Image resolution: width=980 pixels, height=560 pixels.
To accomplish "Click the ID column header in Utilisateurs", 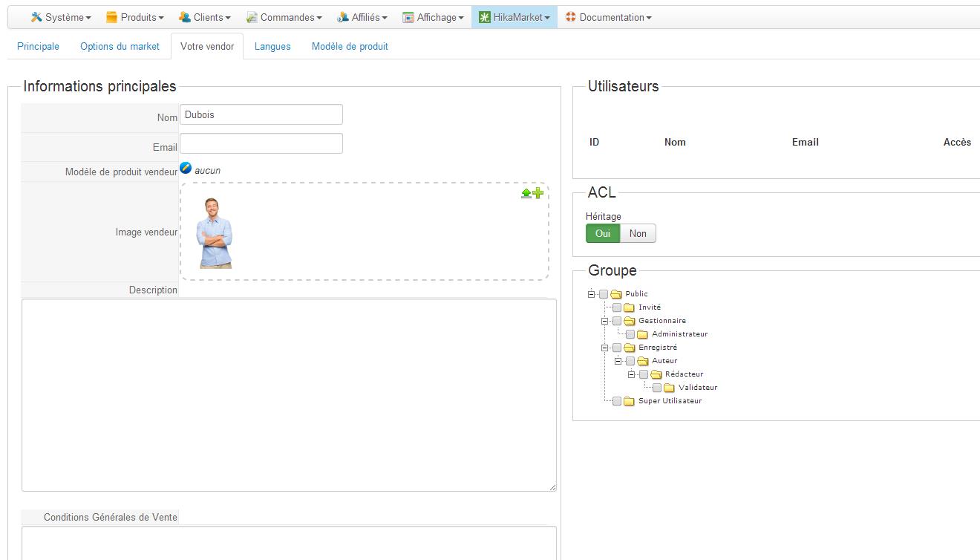I will click(x=594, y=142).
